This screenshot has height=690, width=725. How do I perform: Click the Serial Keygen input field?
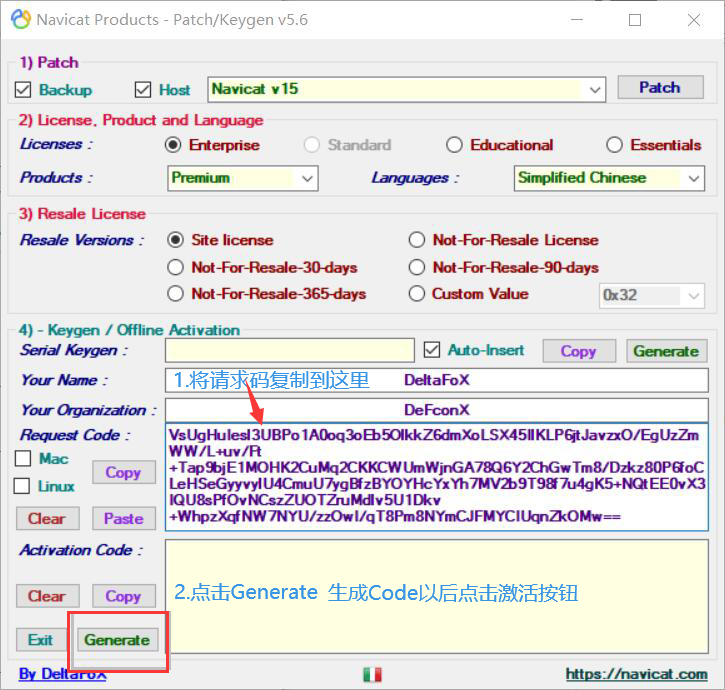289,350
